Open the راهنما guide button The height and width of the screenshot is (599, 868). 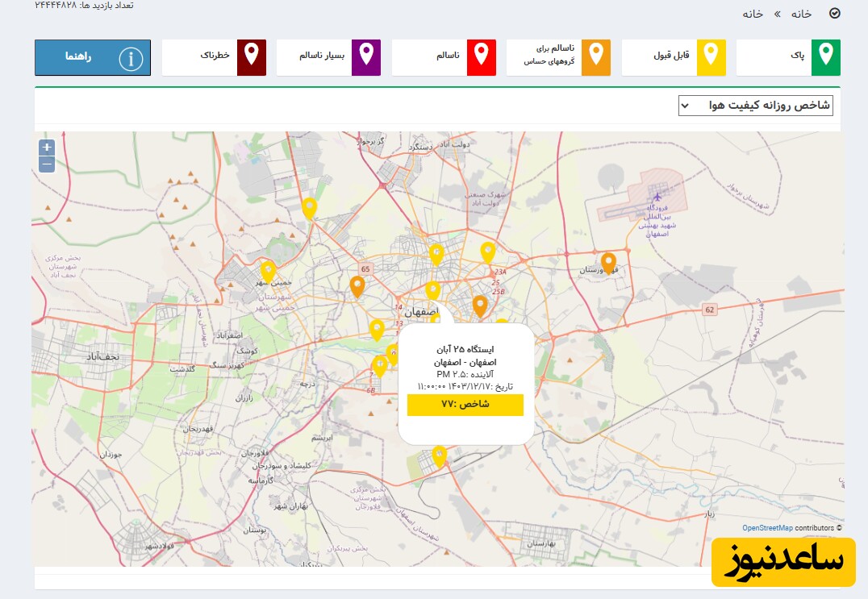tap(93, 58)
